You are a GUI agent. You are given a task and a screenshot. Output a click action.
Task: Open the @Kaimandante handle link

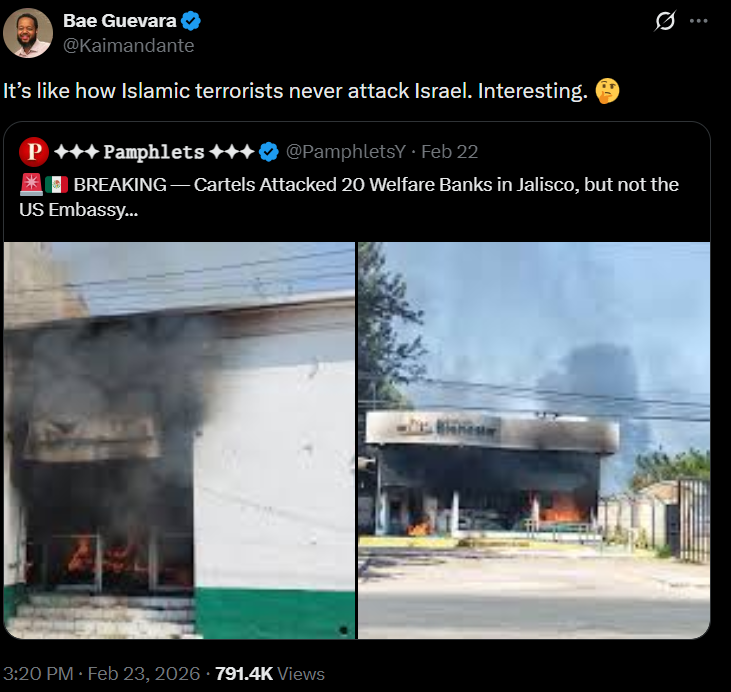click(x=128, y=46)
